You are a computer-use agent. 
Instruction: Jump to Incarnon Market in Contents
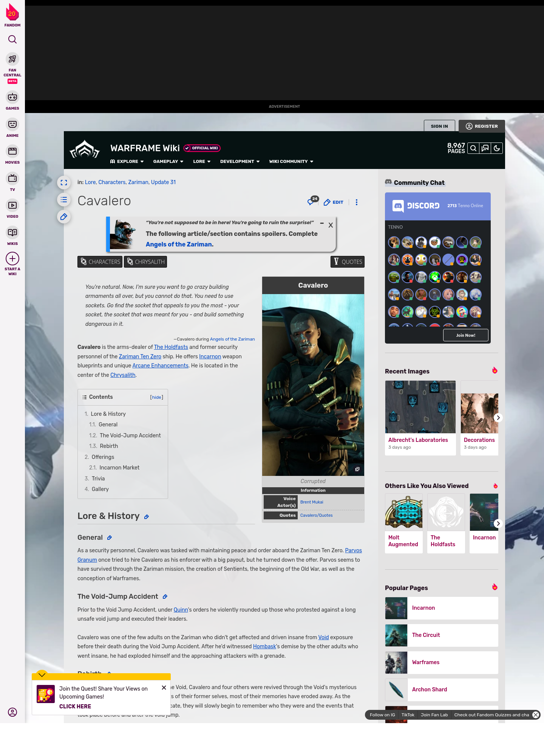coord(119,468)
